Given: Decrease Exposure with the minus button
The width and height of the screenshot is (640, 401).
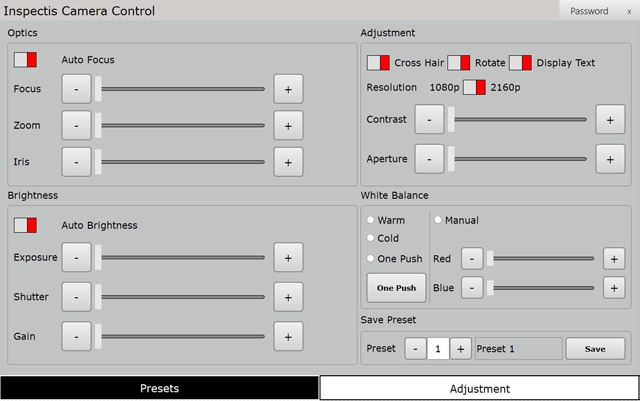Looking at the screenshot, I should click(76, 257).
